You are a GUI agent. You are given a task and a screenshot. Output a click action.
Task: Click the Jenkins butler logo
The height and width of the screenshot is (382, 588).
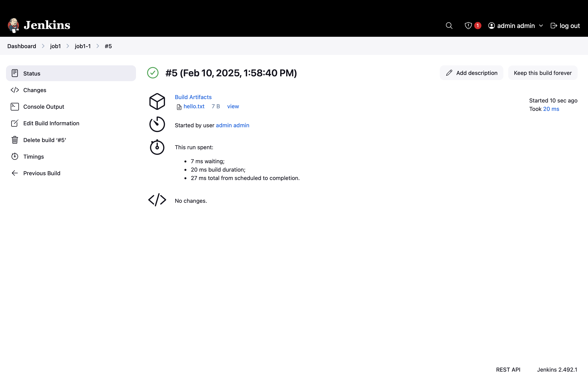tap(13, 25)
